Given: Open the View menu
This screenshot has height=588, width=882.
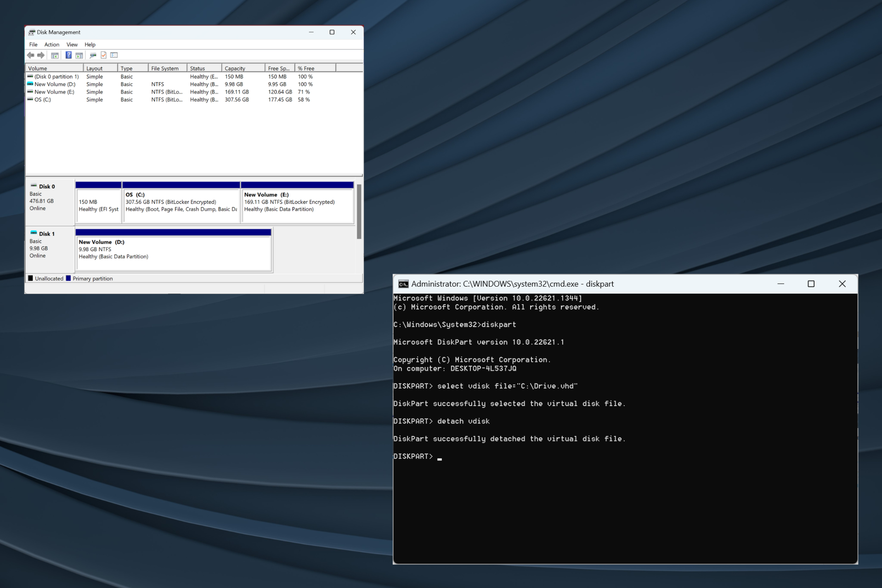Looking at the screenshot, I should tap(72, 45).
